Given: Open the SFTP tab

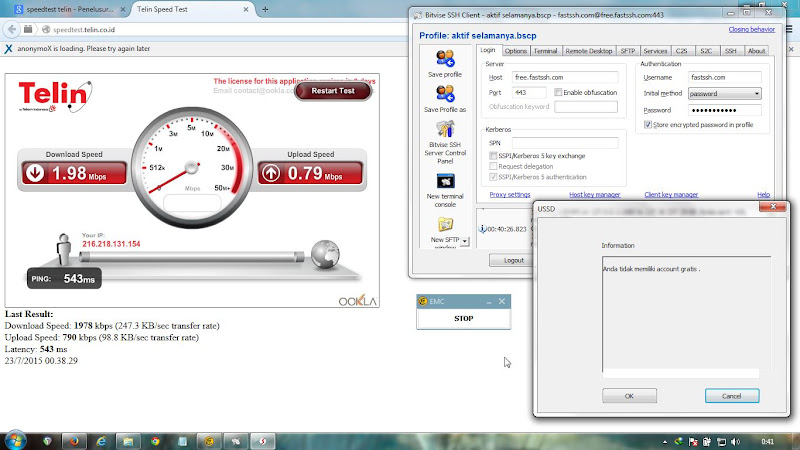Looking at the screenshot, I should pos(628,51).
